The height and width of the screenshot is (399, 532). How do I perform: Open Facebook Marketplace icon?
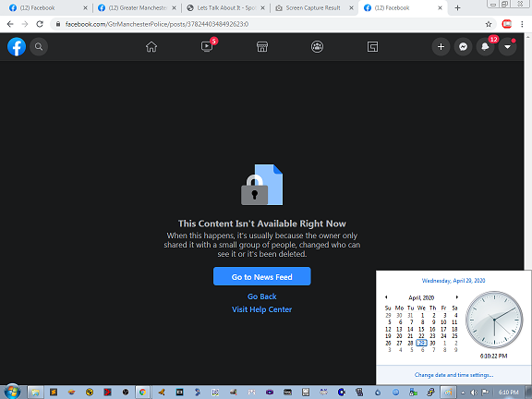coord(262,47)
